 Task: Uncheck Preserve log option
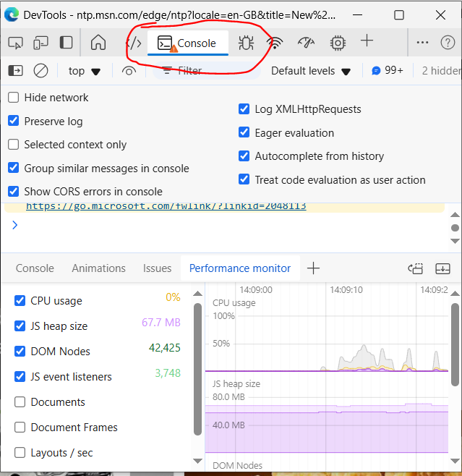pyautogui.click(x=14, y=121)
